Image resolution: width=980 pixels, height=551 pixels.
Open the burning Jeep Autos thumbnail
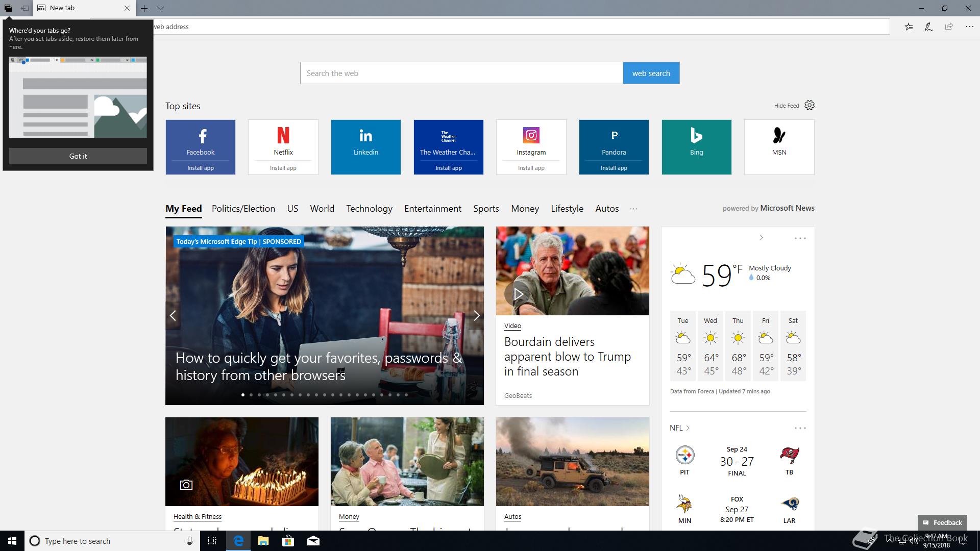(x=573, y=462)
